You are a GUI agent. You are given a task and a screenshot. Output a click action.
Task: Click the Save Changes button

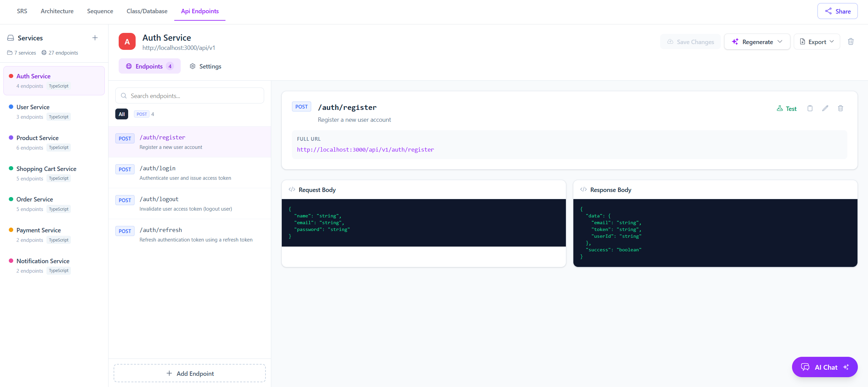691,41
